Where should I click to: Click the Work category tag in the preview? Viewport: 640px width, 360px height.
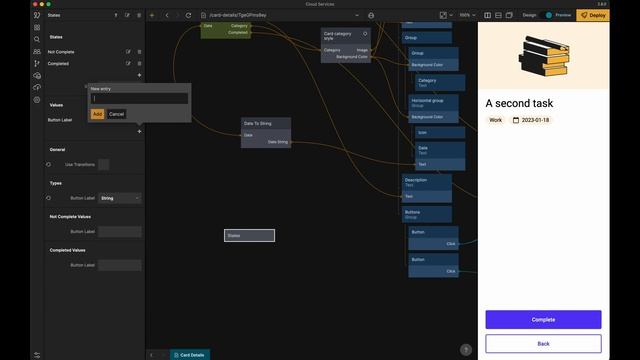tap(496, 120)
